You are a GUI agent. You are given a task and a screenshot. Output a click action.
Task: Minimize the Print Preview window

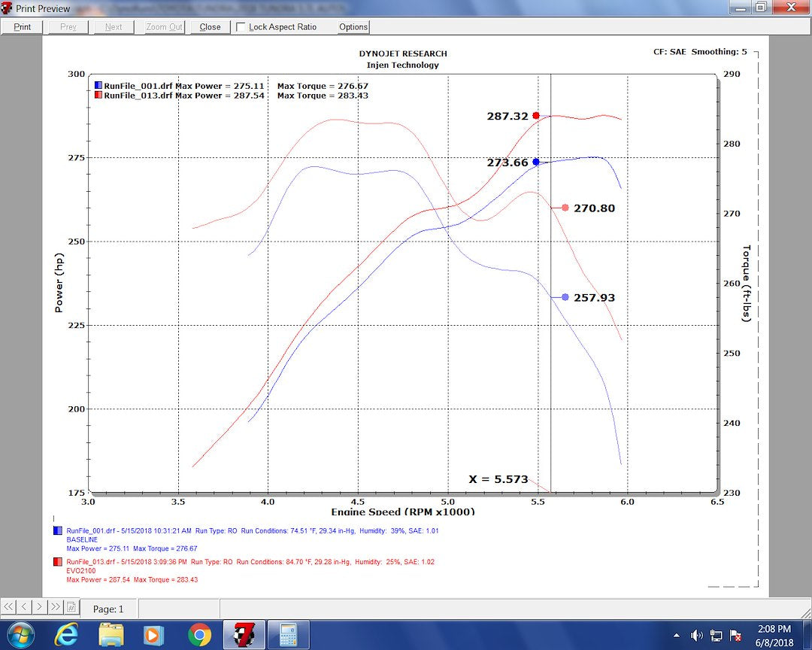[740, 7]
